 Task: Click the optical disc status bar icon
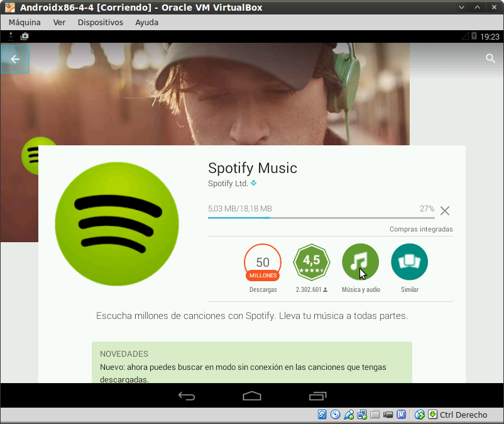pos(335,415)
